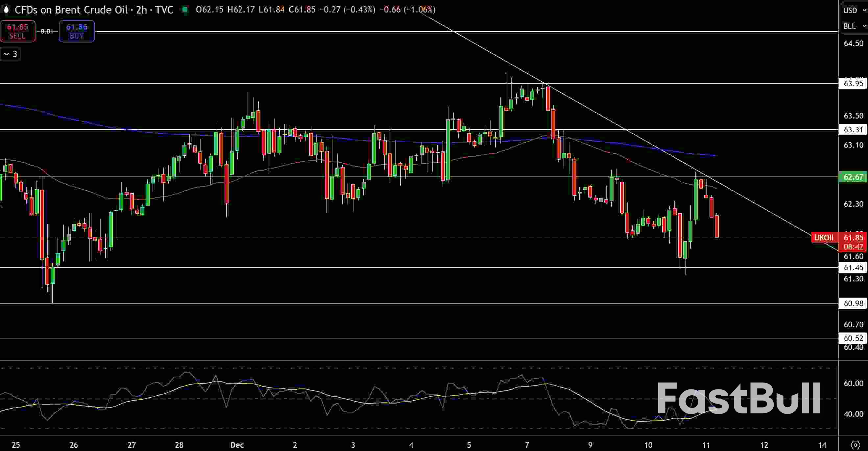Click the Dec label on the time axis

coord(237,445)
